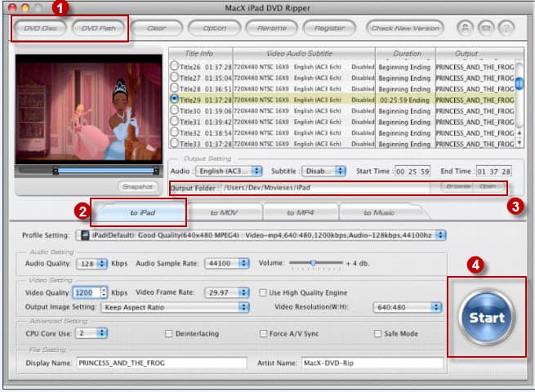Viewport: 535px width, 392px height.
Task: Switch to the to Music tab
Action: coord(379,212)
